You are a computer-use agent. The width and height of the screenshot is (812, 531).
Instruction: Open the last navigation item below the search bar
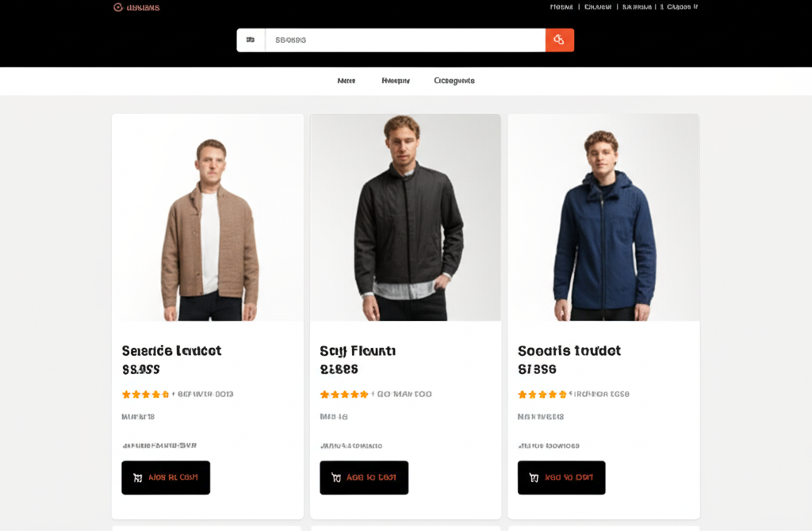coord(454,81)
